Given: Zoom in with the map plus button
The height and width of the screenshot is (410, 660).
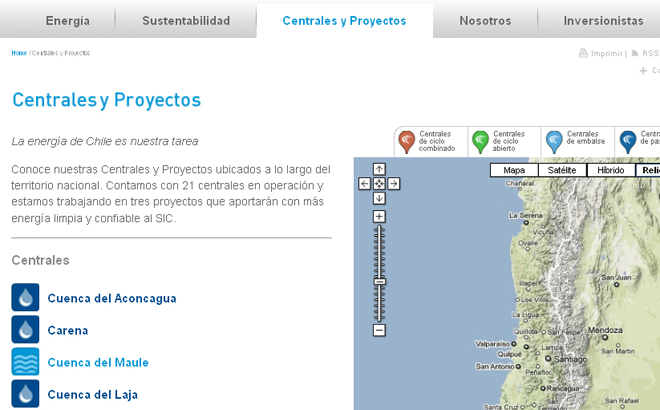Looking at the screenshot, I should pyautogui.click(x=379, y=216).
